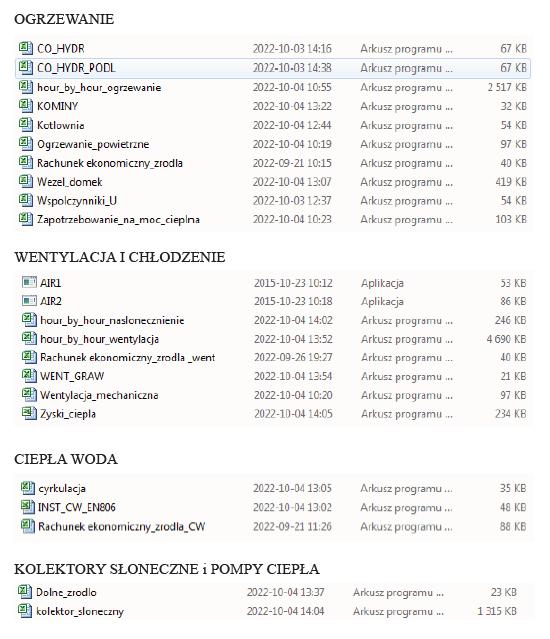550x639 pixels.
Task: Click the hour_by_hour_ogrzewanie file name
Action: click(99, 88)
